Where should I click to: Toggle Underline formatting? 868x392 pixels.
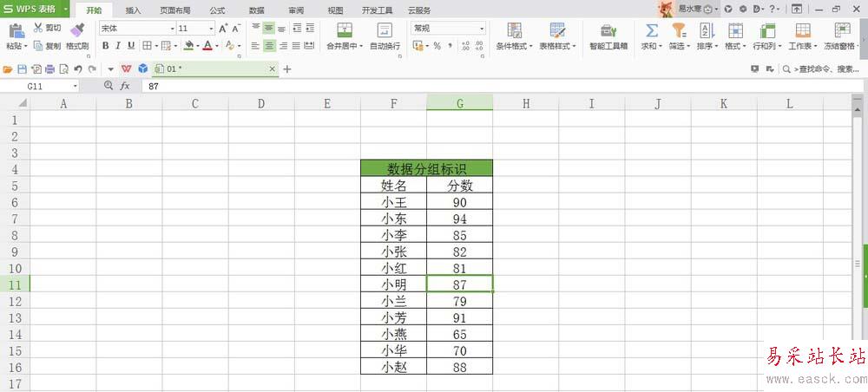click(x=131, y=46)
